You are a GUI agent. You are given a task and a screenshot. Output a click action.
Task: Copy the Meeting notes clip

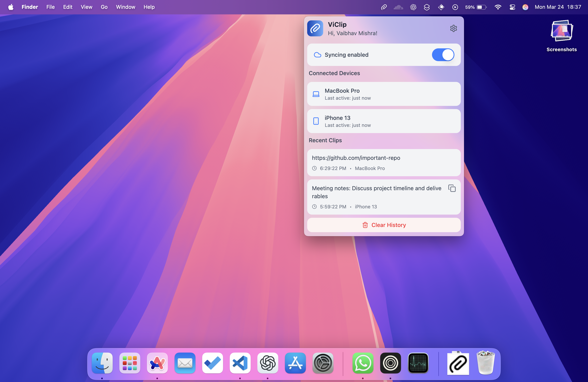pos(452,188)
